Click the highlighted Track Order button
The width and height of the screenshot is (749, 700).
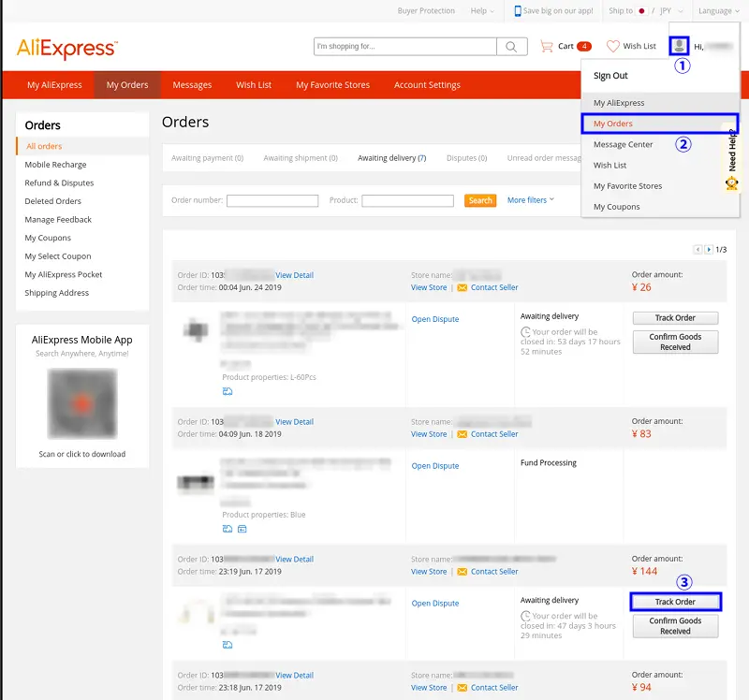pyautogui.click(x=675, y=602)
